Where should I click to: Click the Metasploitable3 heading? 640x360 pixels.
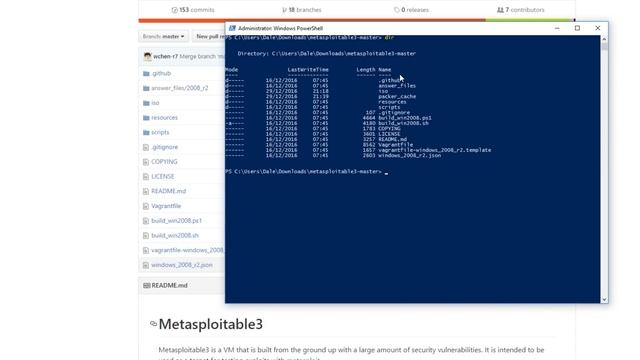click(x=211, y=324)
